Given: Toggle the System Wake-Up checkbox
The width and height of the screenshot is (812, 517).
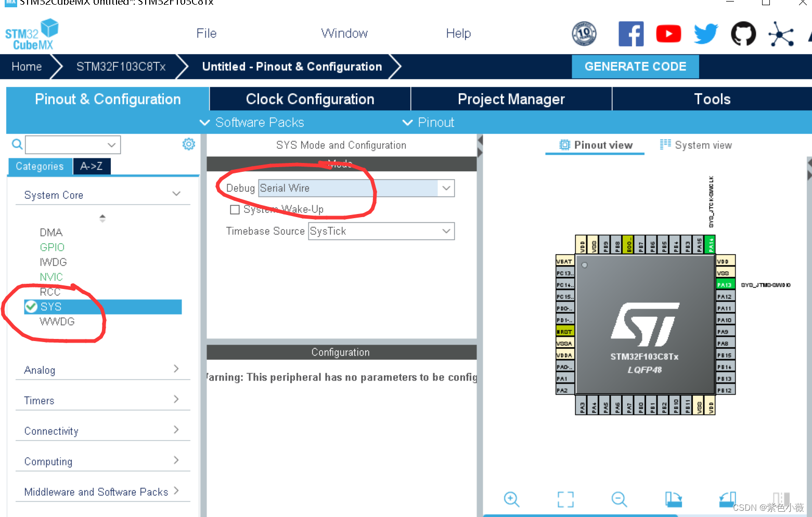Looking at the screenshot, I should point(235,209).
